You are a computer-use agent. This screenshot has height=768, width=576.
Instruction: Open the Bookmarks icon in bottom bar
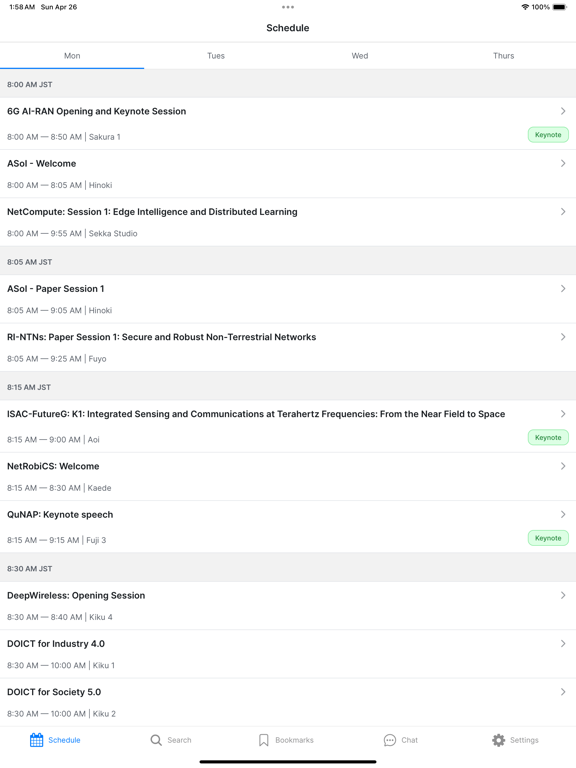(x=264, y=740)
